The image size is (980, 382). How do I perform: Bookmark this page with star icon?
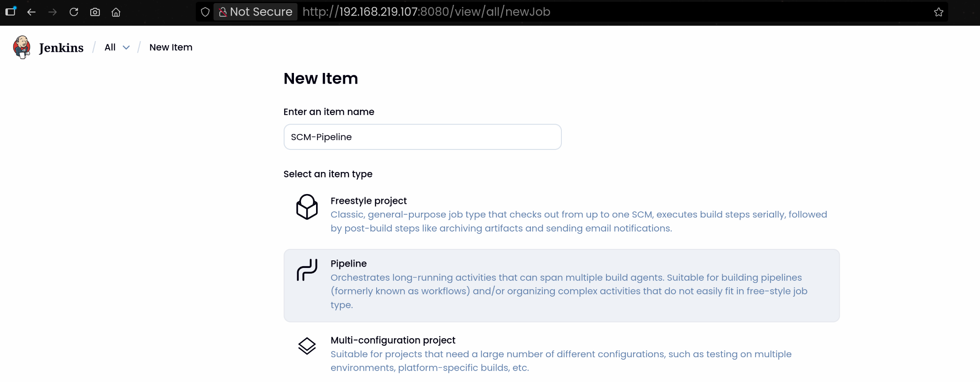pyautogui.click(x=939, y=12)
